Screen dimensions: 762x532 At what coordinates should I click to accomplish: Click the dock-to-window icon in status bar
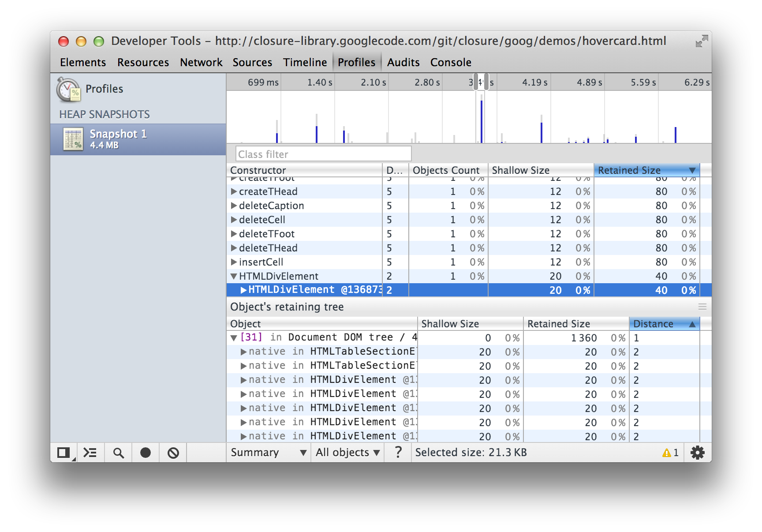point(63,453)
